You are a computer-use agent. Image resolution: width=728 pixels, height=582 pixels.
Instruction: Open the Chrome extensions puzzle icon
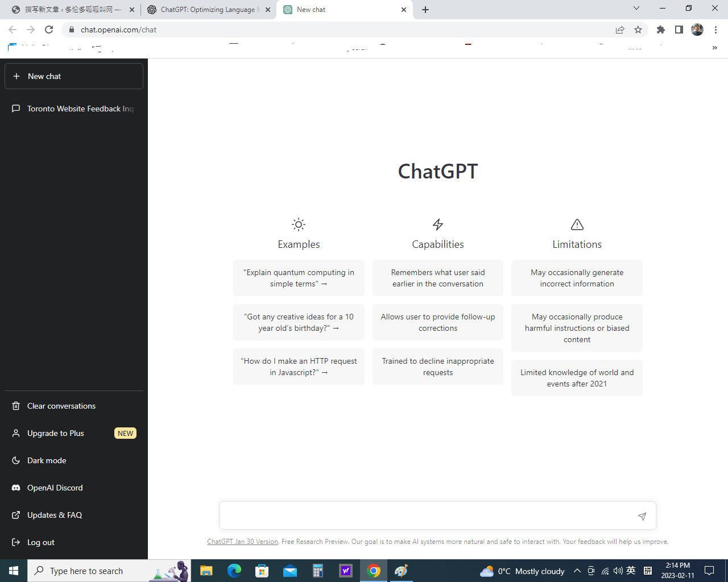pyautogui.click(x=661, y=30)
